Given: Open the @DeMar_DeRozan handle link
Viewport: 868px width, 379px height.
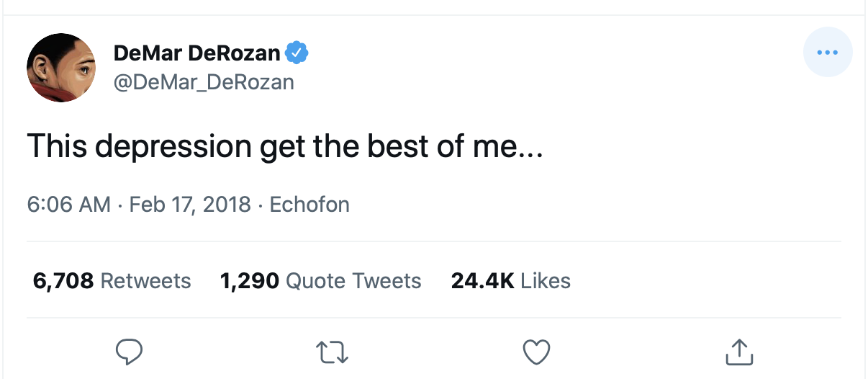Looking at the screenshot, I should tap(204, 82).
